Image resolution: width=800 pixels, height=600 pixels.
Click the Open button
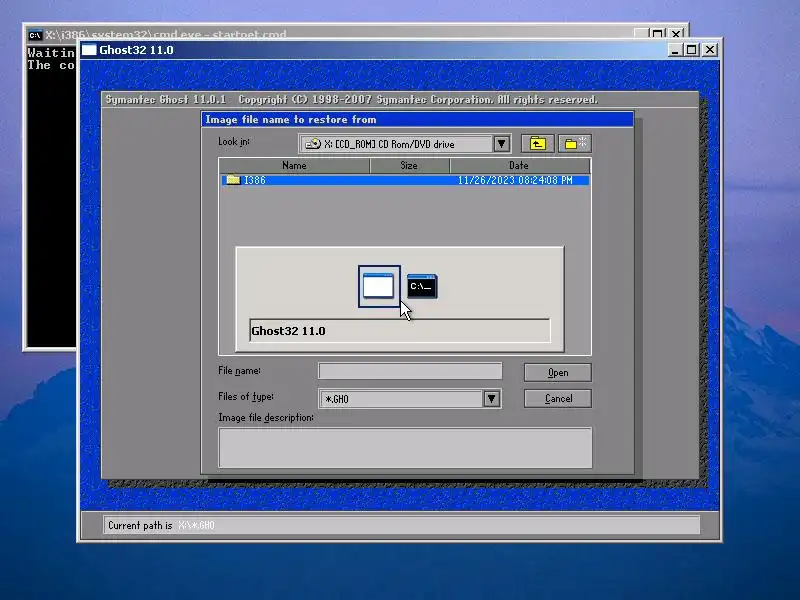tap(558, 372)
